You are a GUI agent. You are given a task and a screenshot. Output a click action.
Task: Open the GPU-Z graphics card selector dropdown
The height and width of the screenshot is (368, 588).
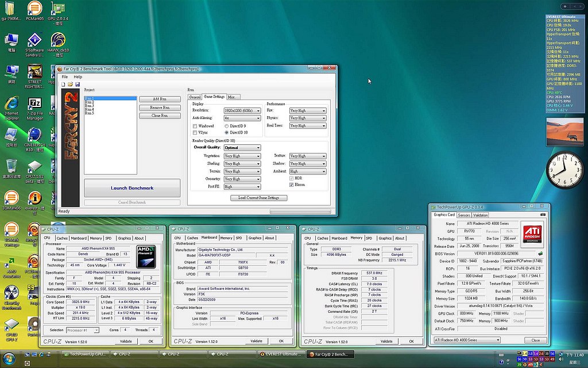tap(467, 340)
